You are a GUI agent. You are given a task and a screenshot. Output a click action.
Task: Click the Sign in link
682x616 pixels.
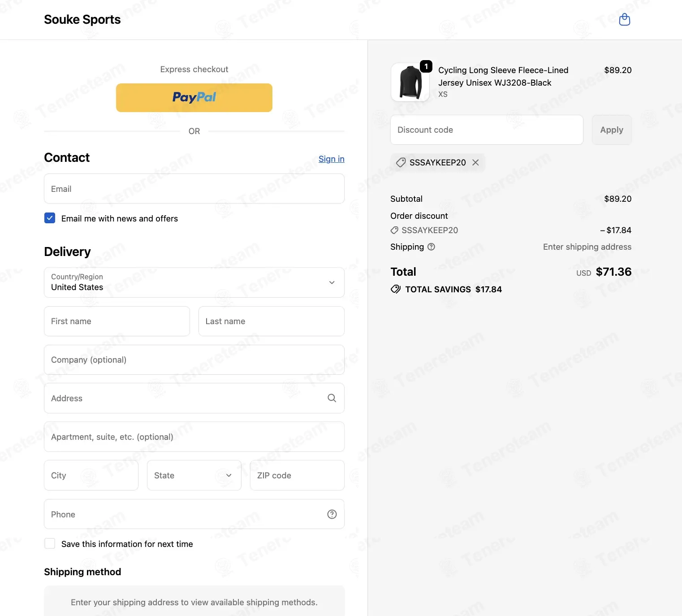click(x=332, y=159)
